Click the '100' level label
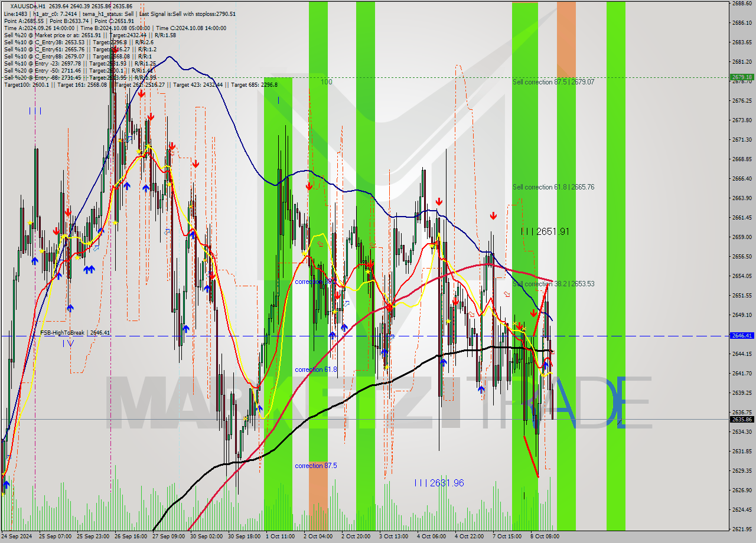The image size is (756, 543). (326, 82)
